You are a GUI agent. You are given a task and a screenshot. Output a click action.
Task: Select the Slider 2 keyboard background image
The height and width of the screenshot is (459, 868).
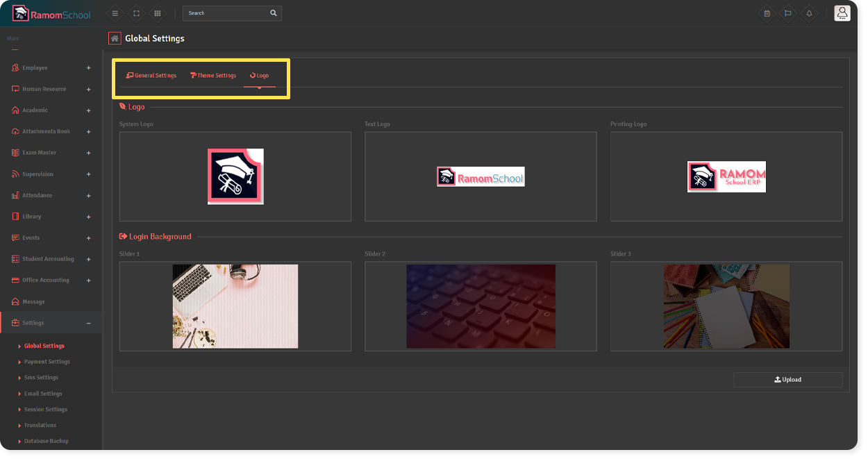coord(481,306)
